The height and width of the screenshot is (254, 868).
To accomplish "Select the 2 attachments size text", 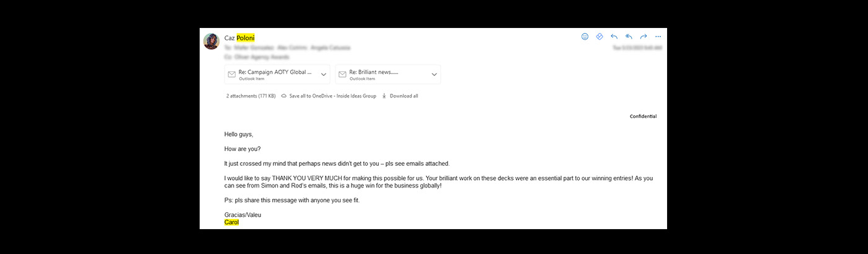I will pos(251,96).
